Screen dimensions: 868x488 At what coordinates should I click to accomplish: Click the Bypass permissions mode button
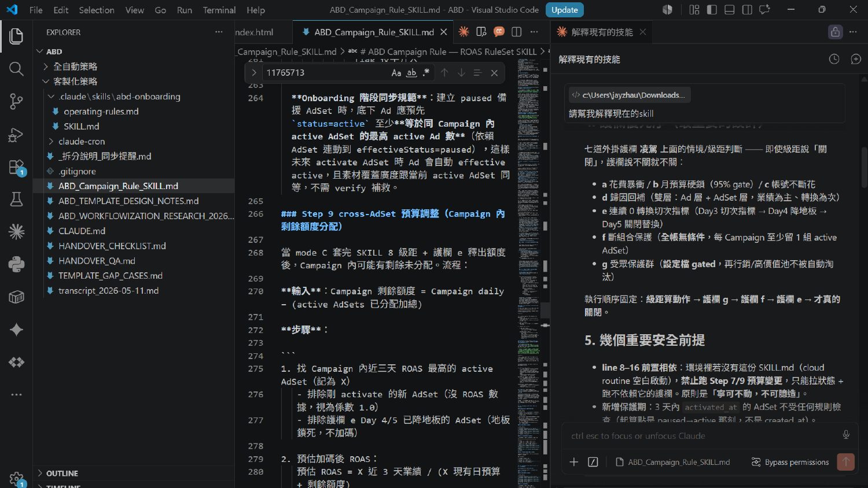pyautogui.click(x=790, y=462)
